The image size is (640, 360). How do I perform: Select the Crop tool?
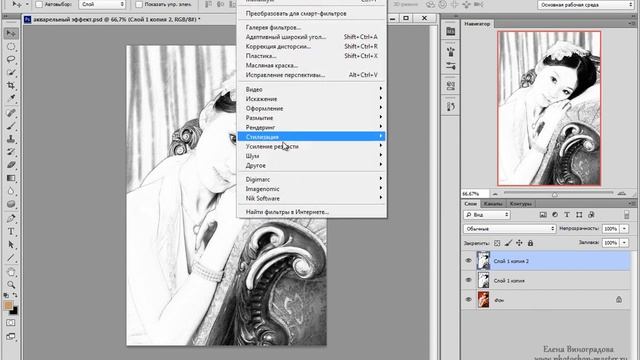click(11, 85)
